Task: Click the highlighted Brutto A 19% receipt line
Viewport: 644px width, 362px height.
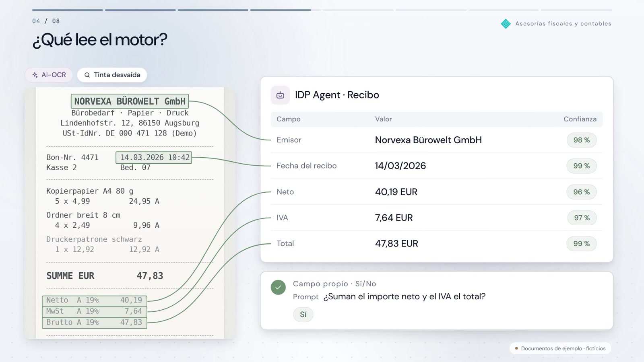Action: [95, 323]
